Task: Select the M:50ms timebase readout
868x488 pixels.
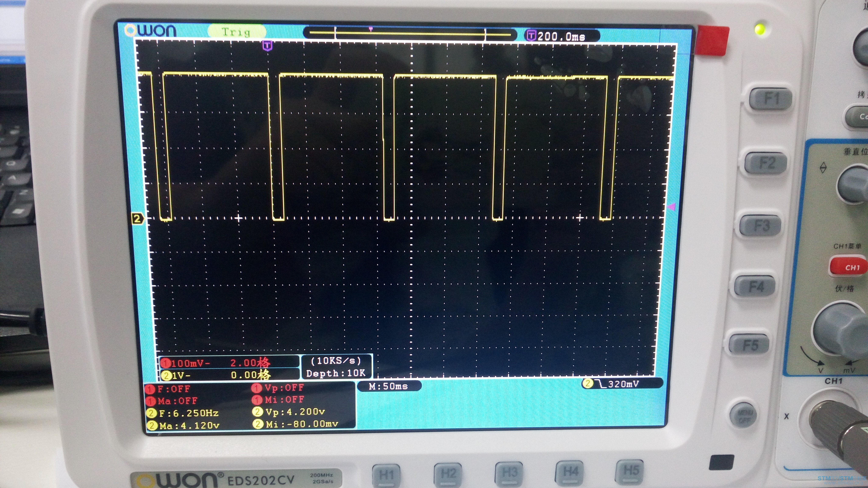Action: 388,386
